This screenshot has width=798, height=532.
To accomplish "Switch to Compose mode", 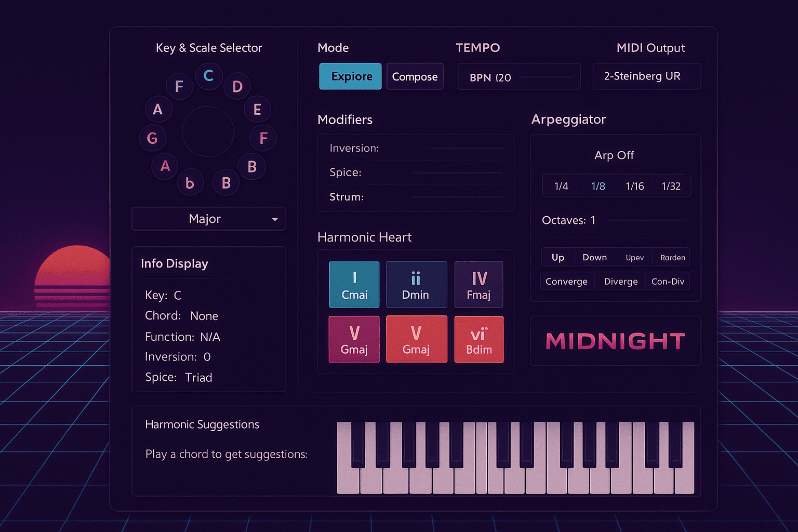I will 415,76.
